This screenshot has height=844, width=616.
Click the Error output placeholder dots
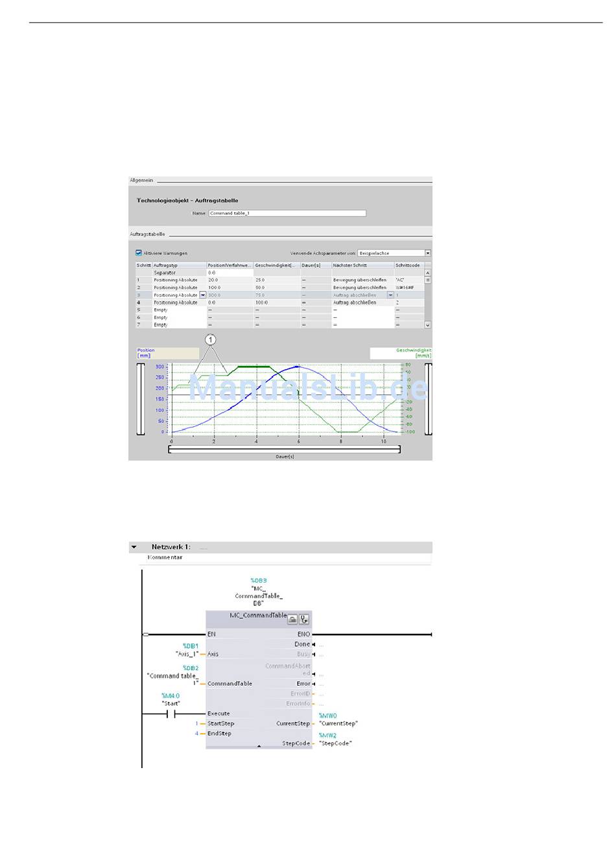[321, 684]
